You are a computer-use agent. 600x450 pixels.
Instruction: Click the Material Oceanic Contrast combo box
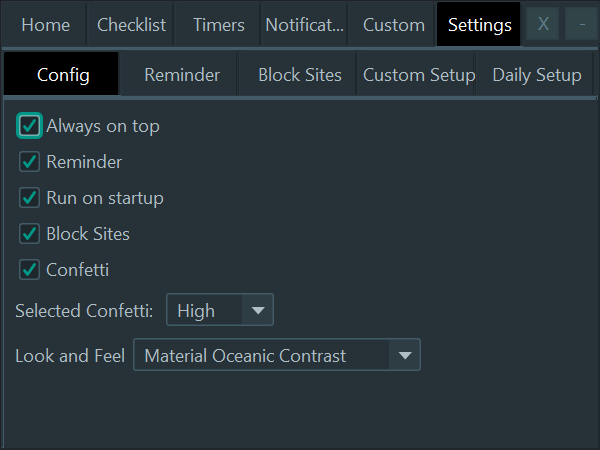(x=277, y=355)
